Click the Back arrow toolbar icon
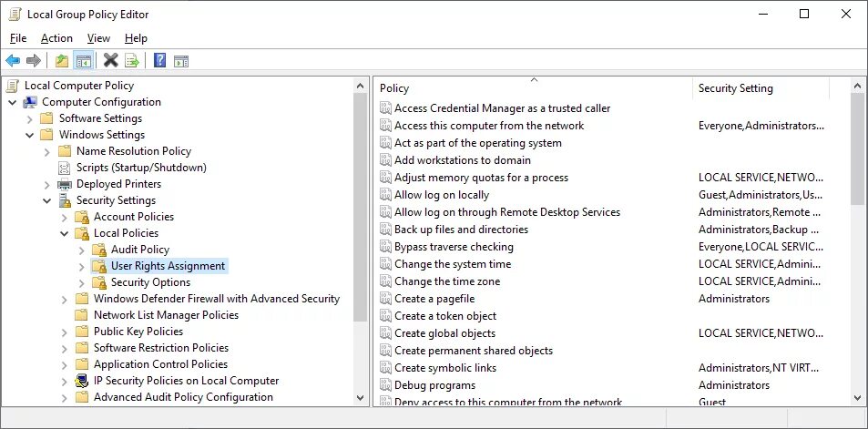 (x=13, y=61)
